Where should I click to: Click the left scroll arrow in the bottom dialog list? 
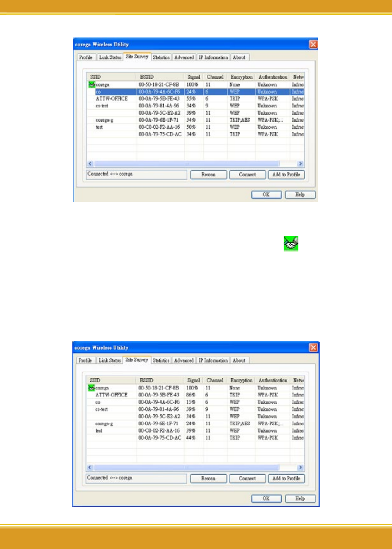point(90,467)
